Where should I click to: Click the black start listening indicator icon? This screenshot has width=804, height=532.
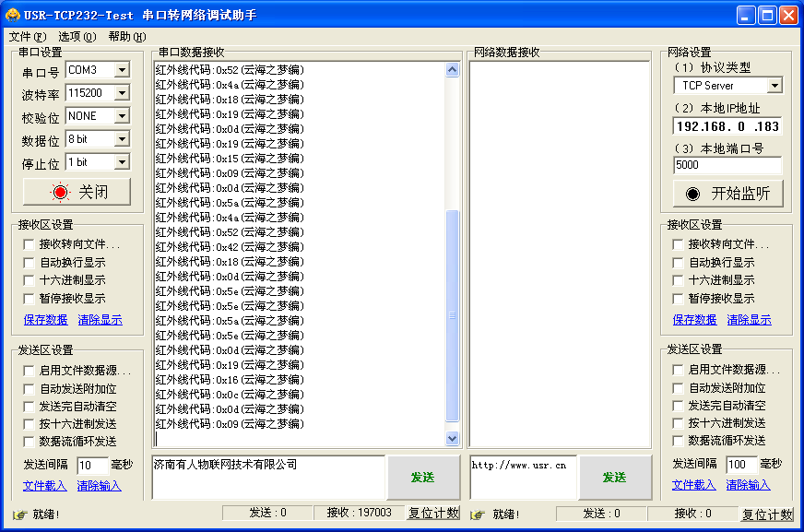pyautogui.click(x=692, y=194)
